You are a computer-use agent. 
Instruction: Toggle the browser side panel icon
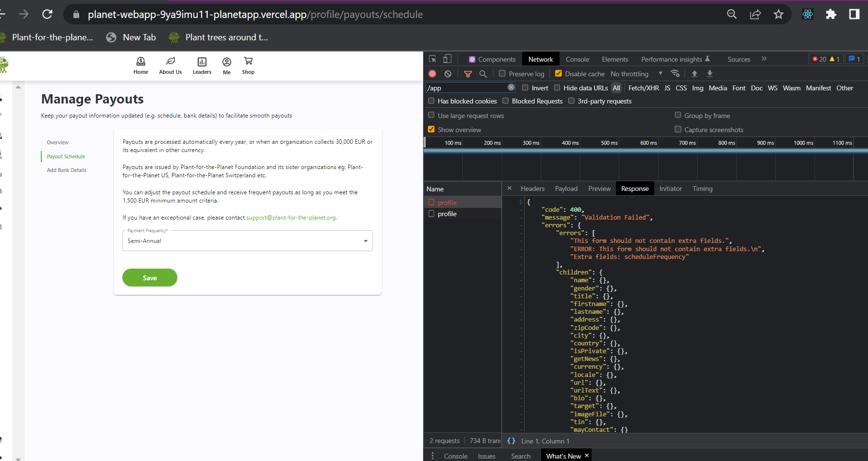[x=854, y=14]
